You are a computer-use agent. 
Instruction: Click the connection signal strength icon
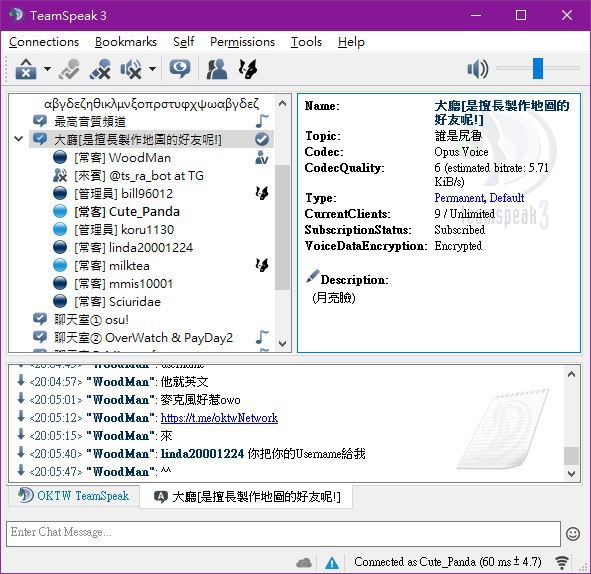(562, 562)
